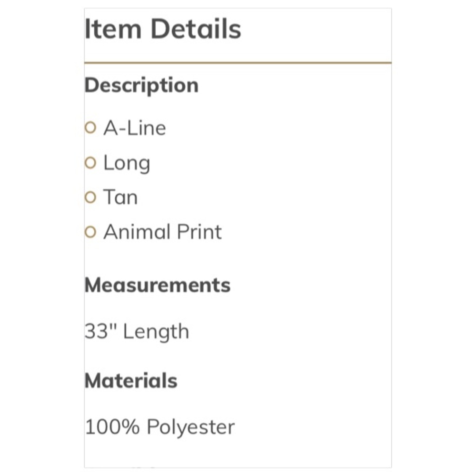
Task: Click the Description section heading
Action: click(141, 86)
